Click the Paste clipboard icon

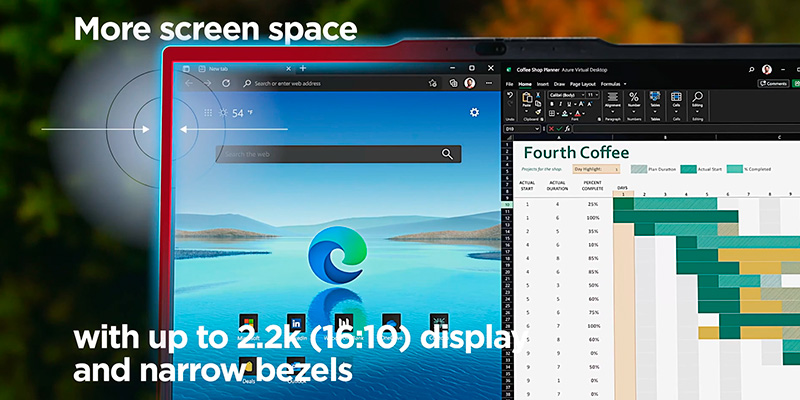point(527,97)
